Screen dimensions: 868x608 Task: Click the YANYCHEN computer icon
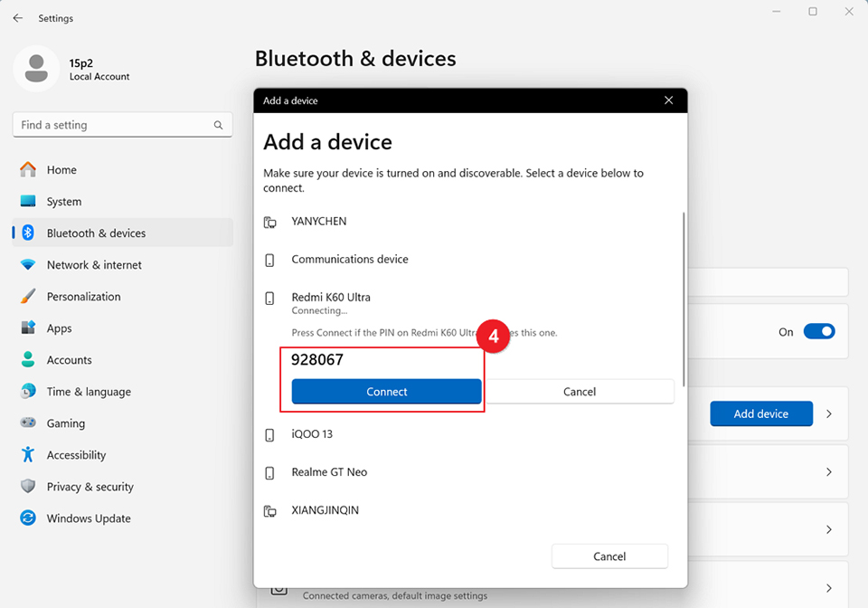click(269, 223)
